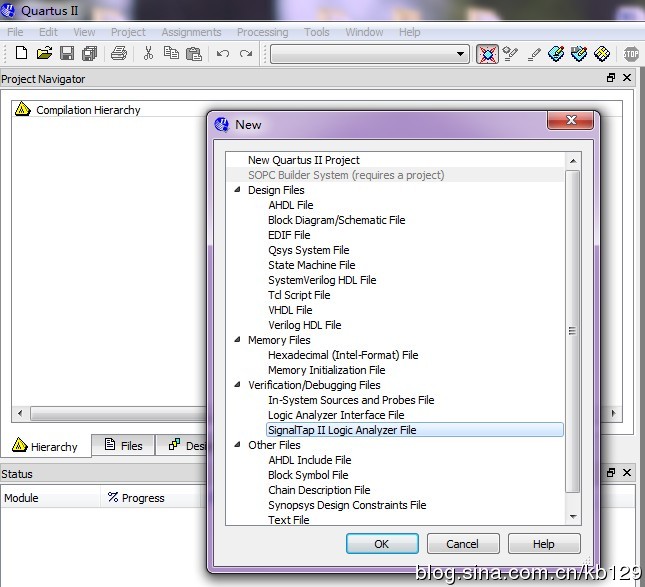645x587 pixels.
Task: Click scroll down arrow in New dialog list
Action: pyautogui.click(x=573, y=517)
